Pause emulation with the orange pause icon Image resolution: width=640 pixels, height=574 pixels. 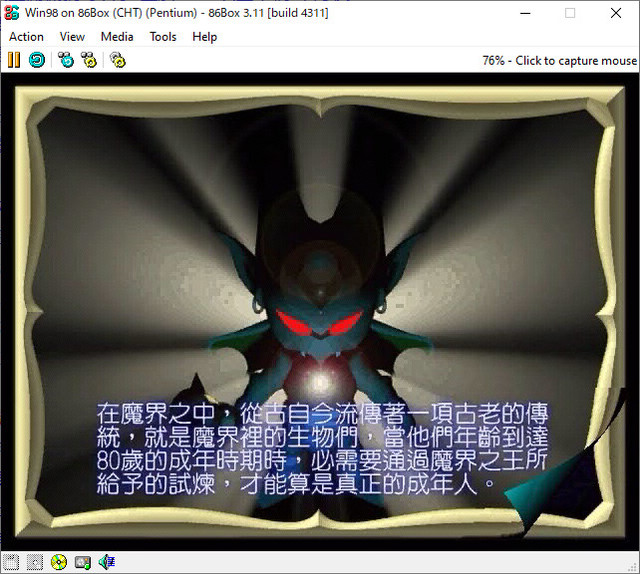point(14,60)
